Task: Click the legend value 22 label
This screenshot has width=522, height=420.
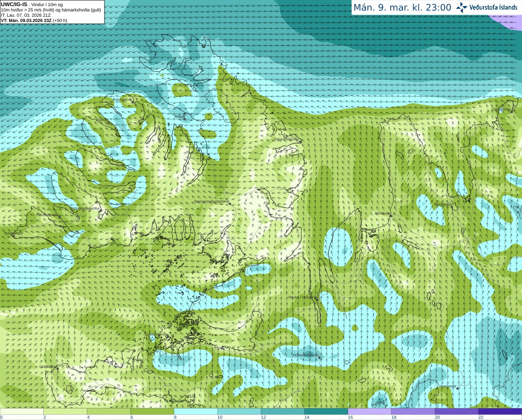Action: click(x=480, y=417)
